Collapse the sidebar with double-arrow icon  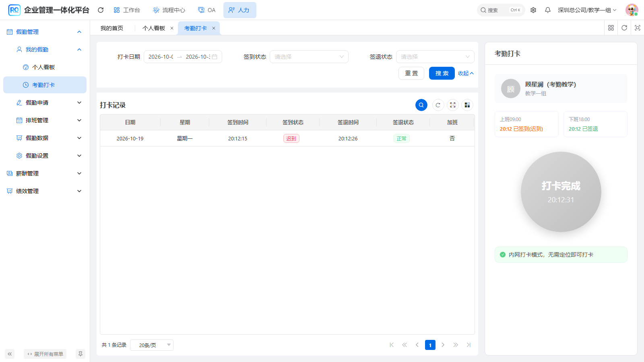[10, 354]
